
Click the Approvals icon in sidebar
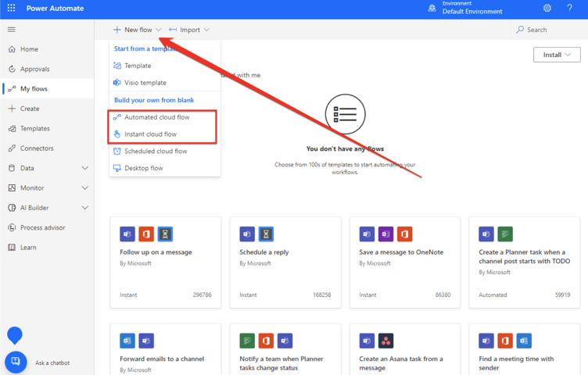(12, 69)
